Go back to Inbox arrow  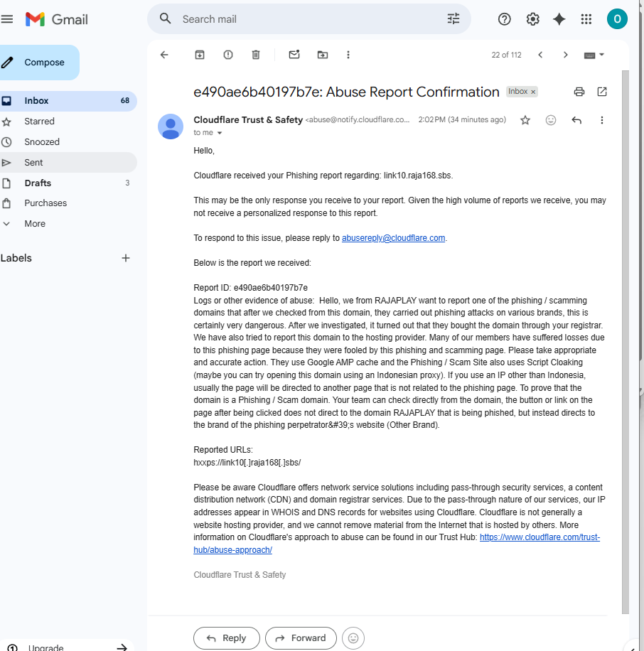tap(164, 55)
